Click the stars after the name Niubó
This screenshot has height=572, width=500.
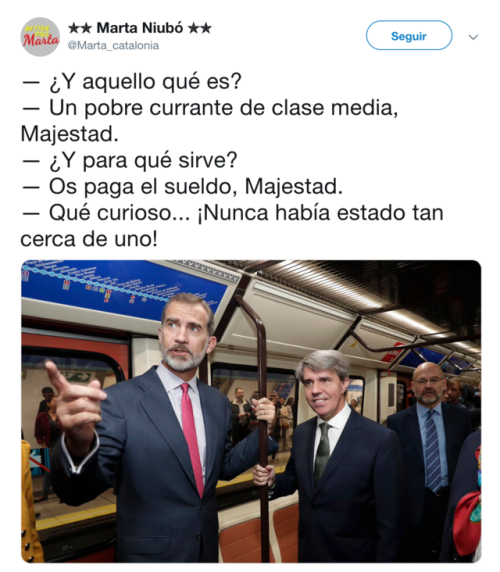coord(199,28)
